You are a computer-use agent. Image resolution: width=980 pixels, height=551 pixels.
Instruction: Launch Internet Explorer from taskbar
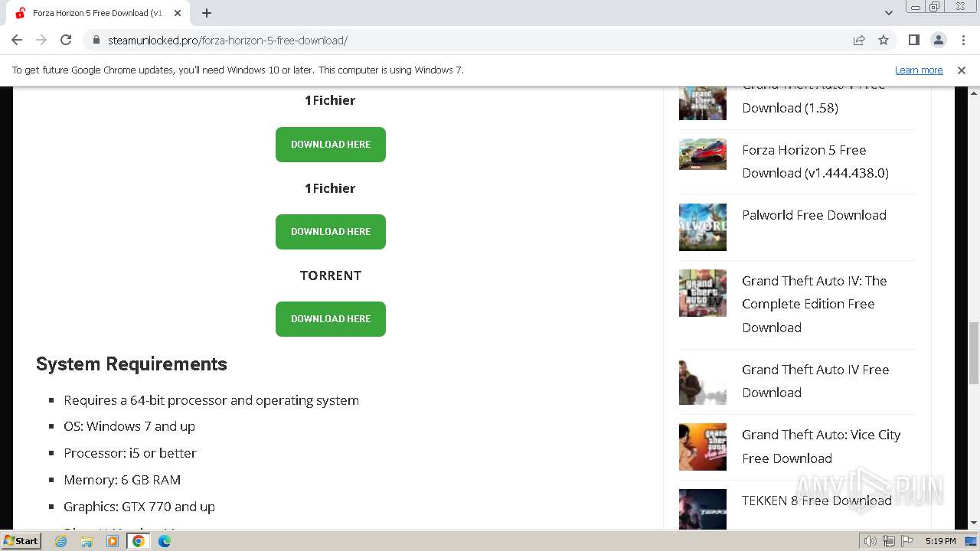tap(61, 541)
